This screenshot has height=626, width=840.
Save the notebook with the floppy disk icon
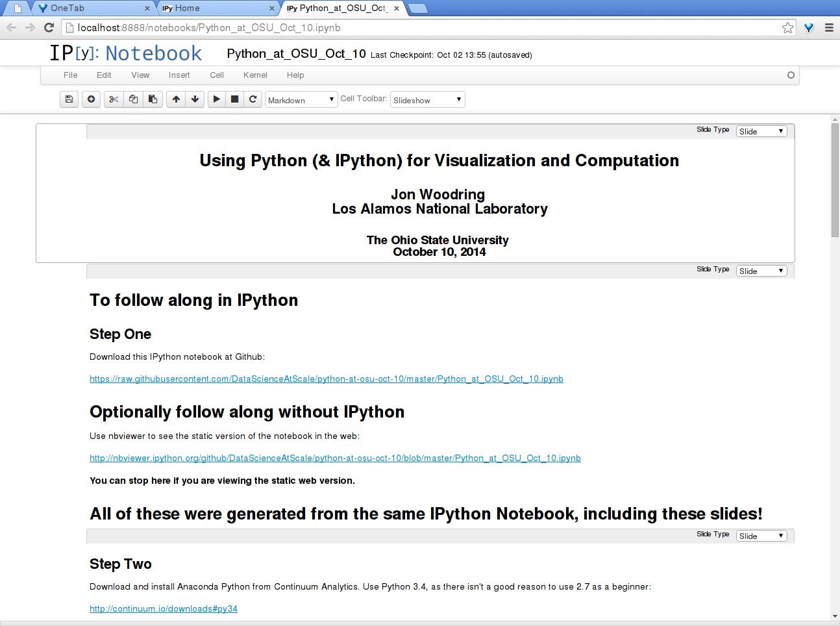pyautogui.click(x=69, y=99)
